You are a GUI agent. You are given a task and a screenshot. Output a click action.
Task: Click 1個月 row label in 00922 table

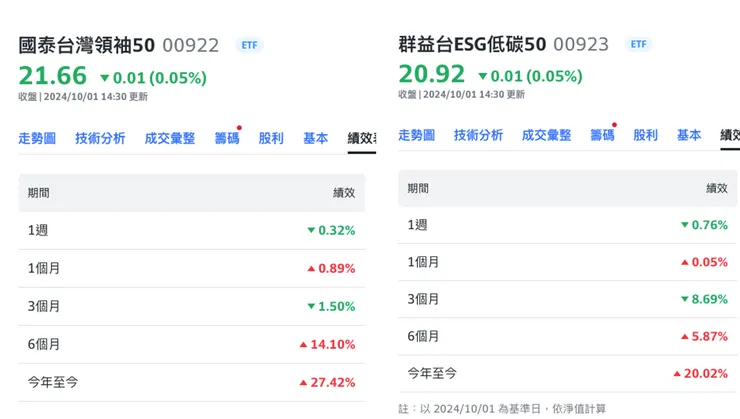pos(44,268)
